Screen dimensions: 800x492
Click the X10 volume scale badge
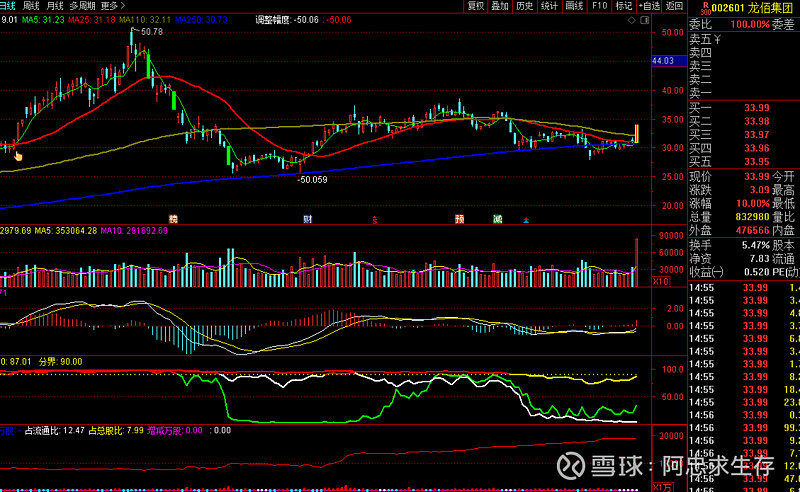click(661, 282)
